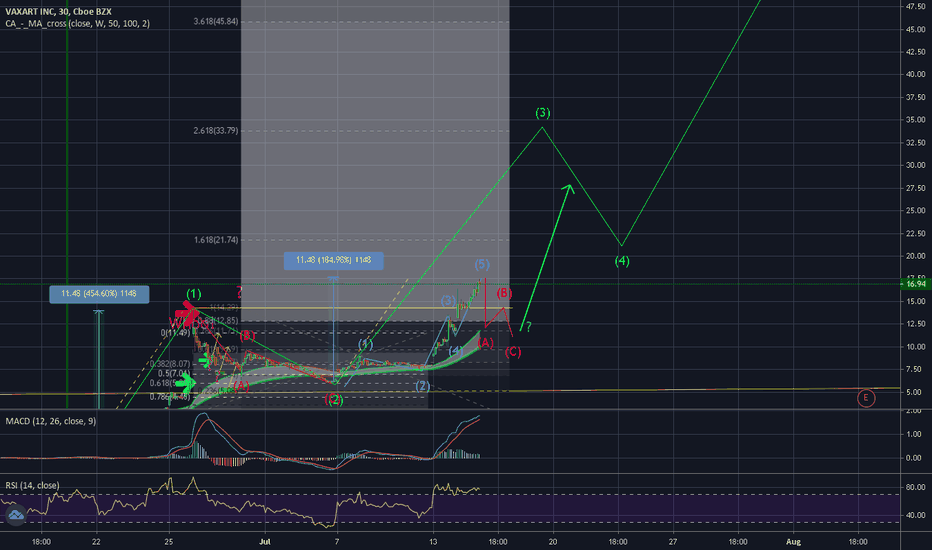Click the 16.94 current price label
The image size is (932, 550).
click(915, 284)
